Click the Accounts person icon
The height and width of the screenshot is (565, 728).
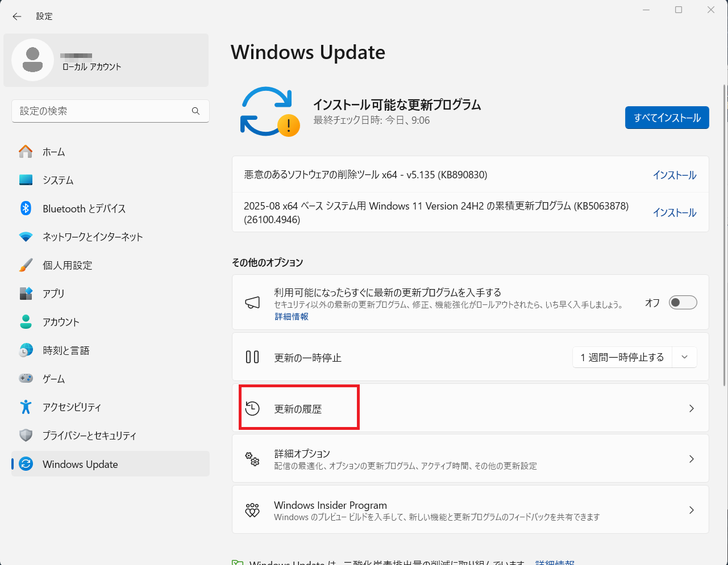coord(26,322)
